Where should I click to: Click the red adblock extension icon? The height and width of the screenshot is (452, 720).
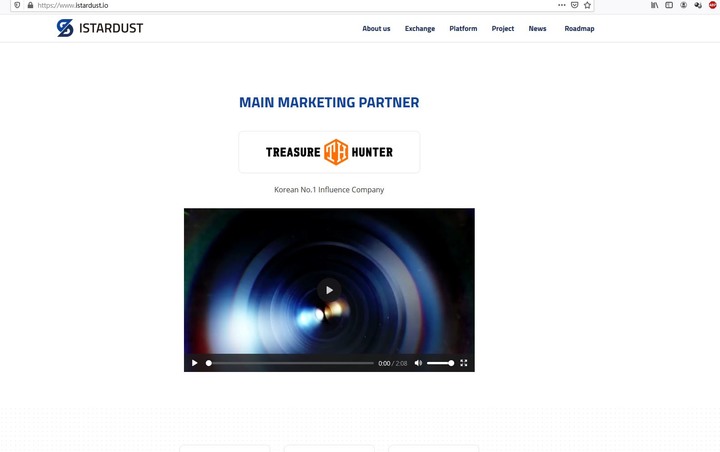[x=713, y=5]
